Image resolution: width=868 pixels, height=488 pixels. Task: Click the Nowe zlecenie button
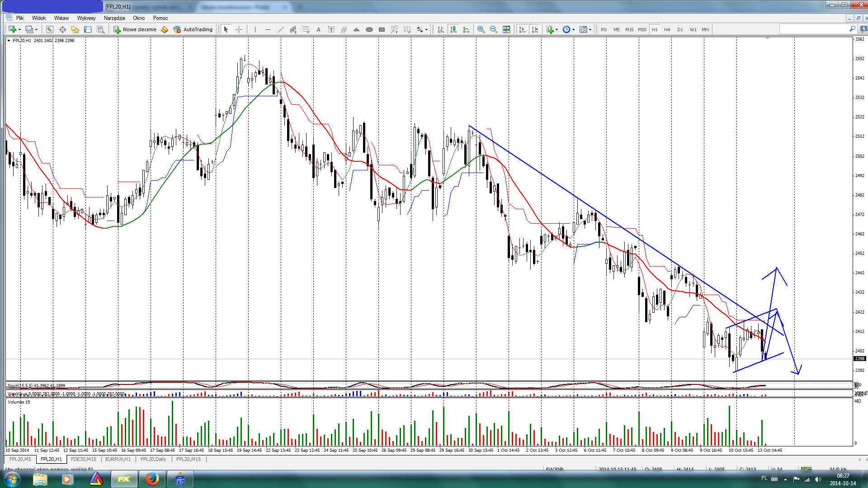[x=135, y=30]
